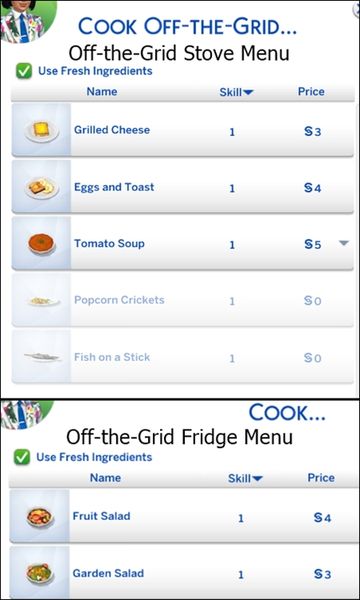This screenshot has height=600, width=360.
Task: Click the Garden Salad bowl icon
Action: click(x=39, y=573)
